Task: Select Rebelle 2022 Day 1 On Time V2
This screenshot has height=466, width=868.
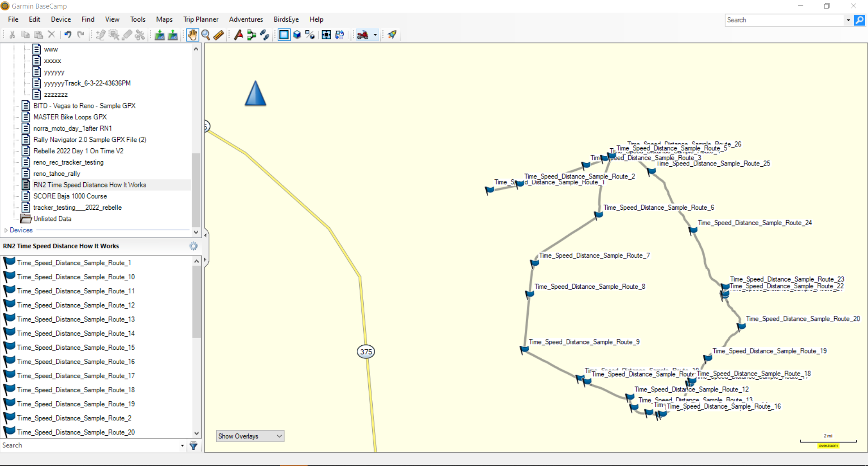Action: 78,151
